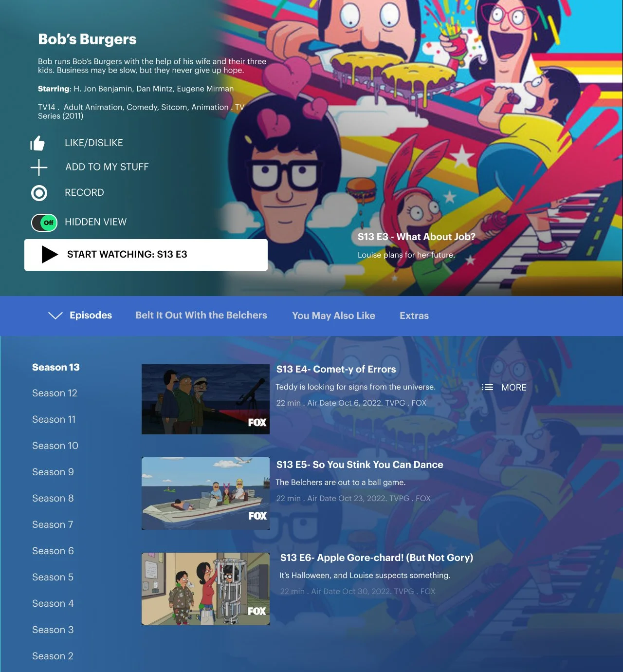
Task: Click ADD TO MY STUFF
Action: [x=107, y=167]
